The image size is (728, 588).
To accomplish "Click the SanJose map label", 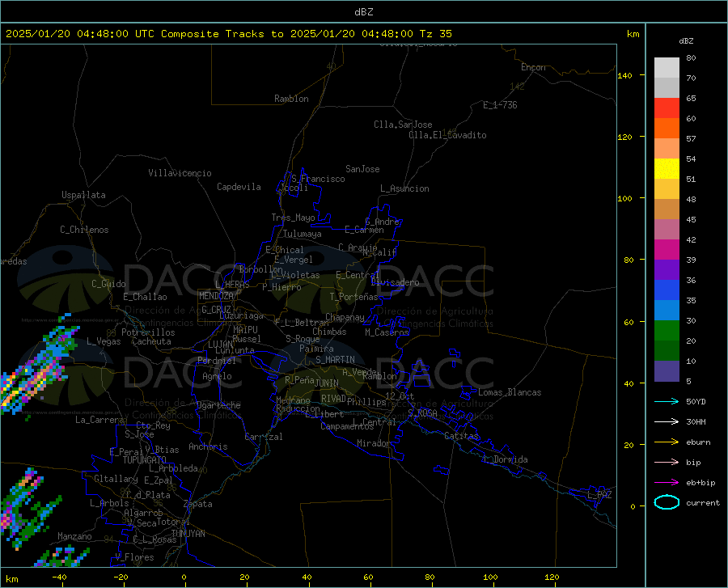I will point(362,169).
